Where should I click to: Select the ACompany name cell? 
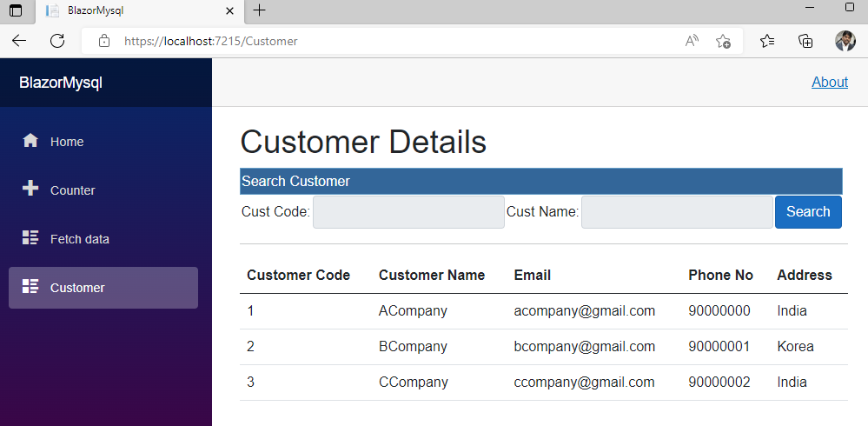[413, 310]
